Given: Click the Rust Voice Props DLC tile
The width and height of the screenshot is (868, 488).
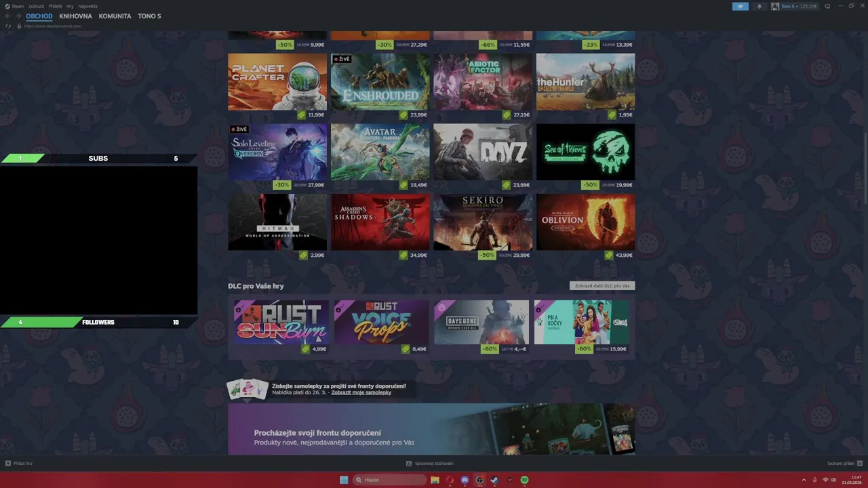Looking at the screenshot, I should [x=382, y=322].
